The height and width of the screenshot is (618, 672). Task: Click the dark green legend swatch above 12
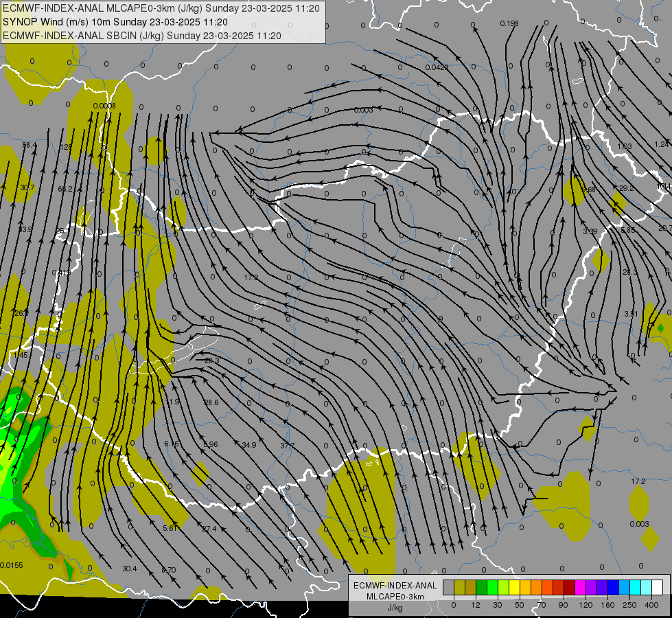click(x=481, y=588)
